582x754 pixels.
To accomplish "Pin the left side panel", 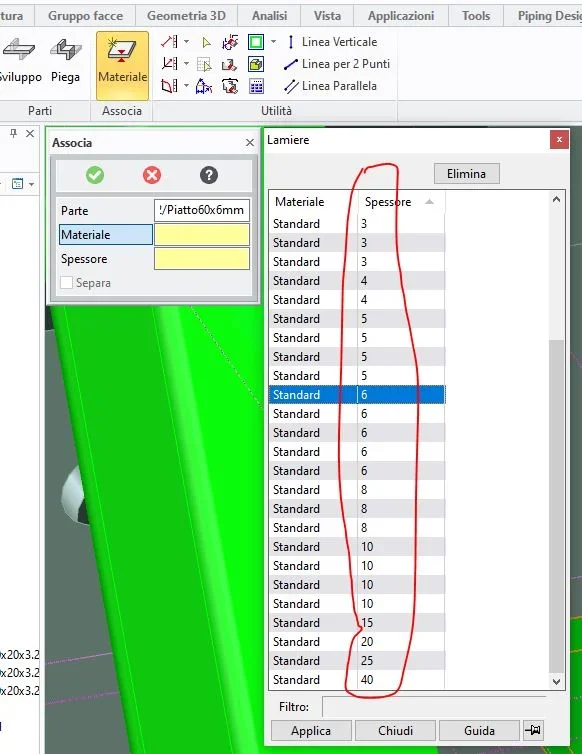I will tap(13, 133).
